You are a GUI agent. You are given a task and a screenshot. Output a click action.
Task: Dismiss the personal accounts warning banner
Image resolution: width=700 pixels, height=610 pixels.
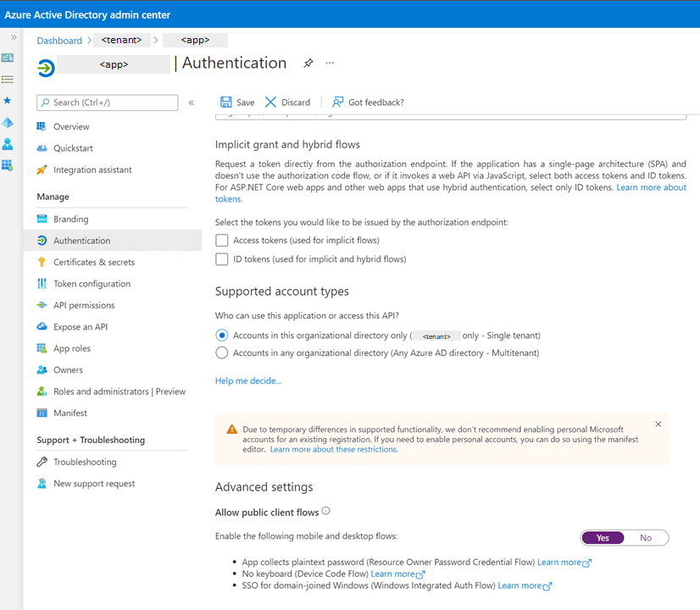[658, 424]
